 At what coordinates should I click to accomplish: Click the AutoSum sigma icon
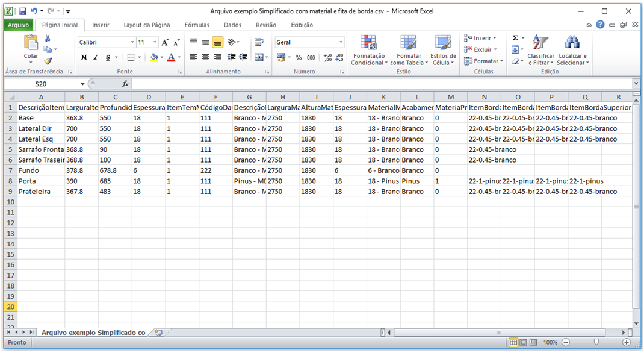[515, 38]
